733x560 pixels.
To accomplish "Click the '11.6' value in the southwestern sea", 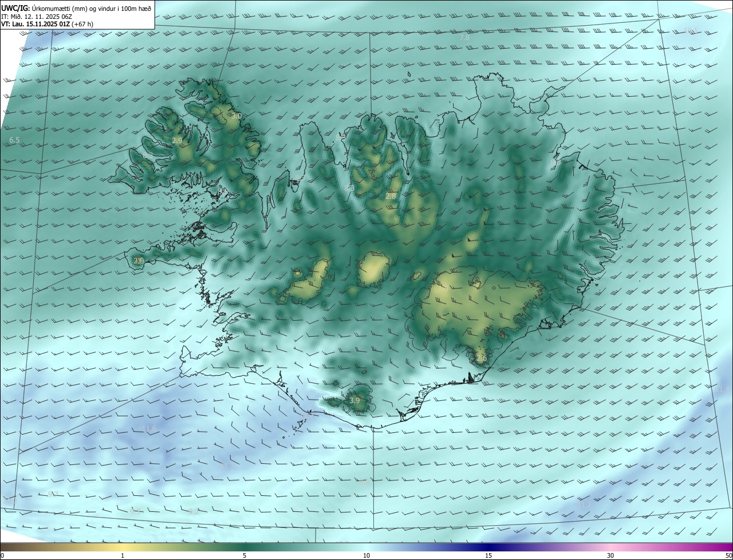I will (x=149, y=429).
